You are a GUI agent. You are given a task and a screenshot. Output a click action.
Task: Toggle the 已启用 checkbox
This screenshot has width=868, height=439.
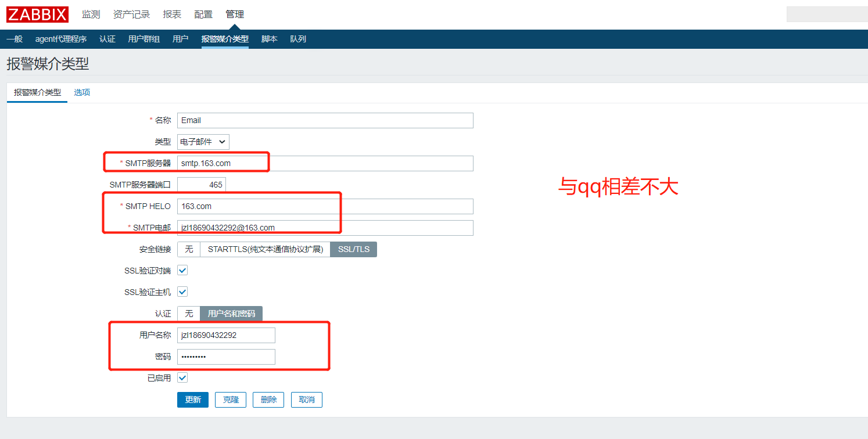tap(182, 377)
